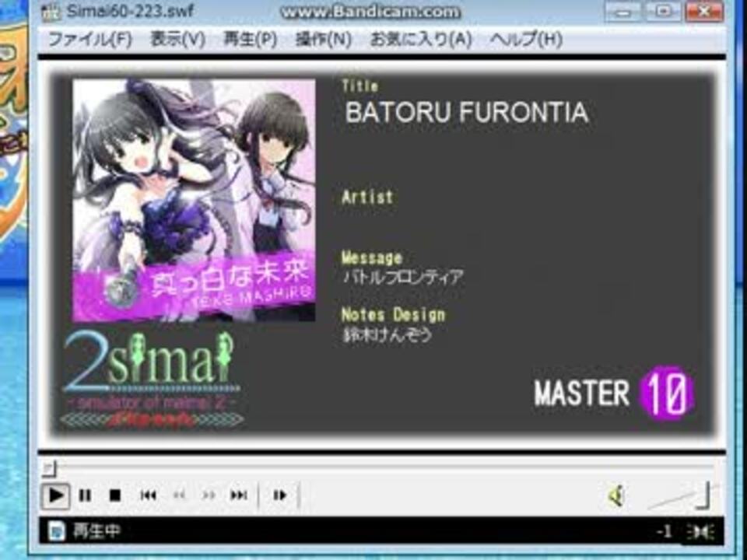Viewport: 747px width, 560px height.
Task: Click the level 10 badge
Action: pyautogui.click(x=667, y=393)
